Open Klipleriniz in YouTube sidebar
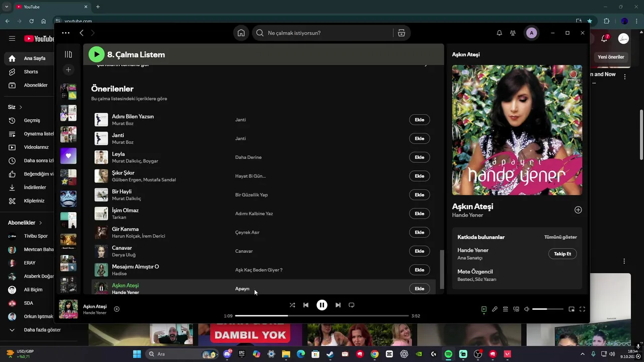 [28, 201]
